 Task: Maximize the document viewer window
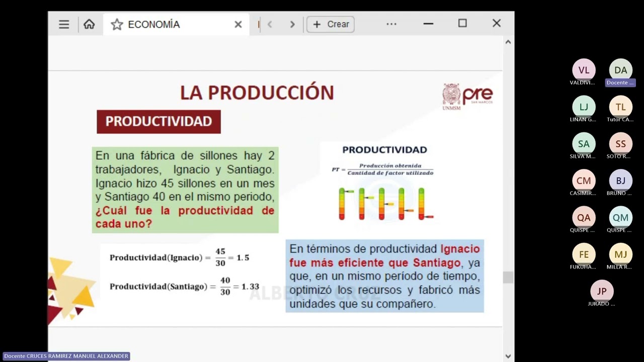point(462,23)
